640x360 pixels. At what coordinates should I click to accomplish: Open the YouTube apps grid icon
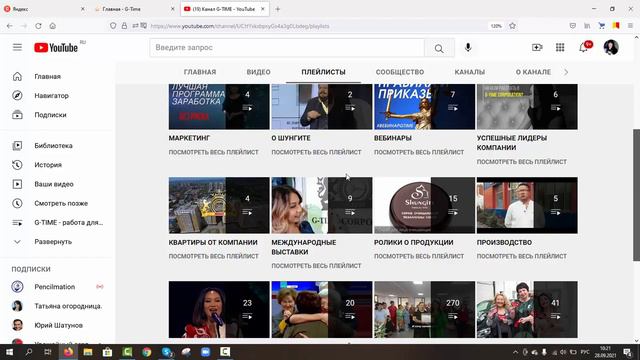tap(560, 48)
